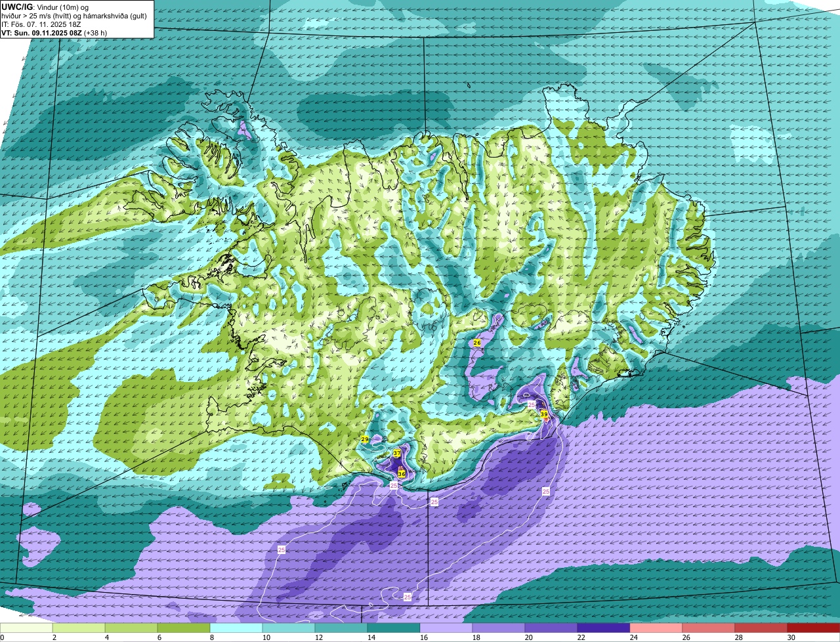Click the yellow gust label 29

pos(365,439)
